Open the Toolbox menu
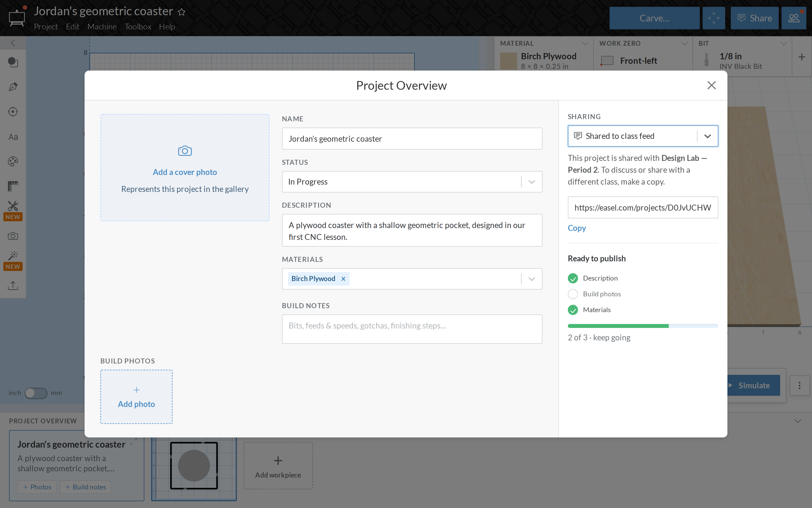 click(x=138, y=27)
